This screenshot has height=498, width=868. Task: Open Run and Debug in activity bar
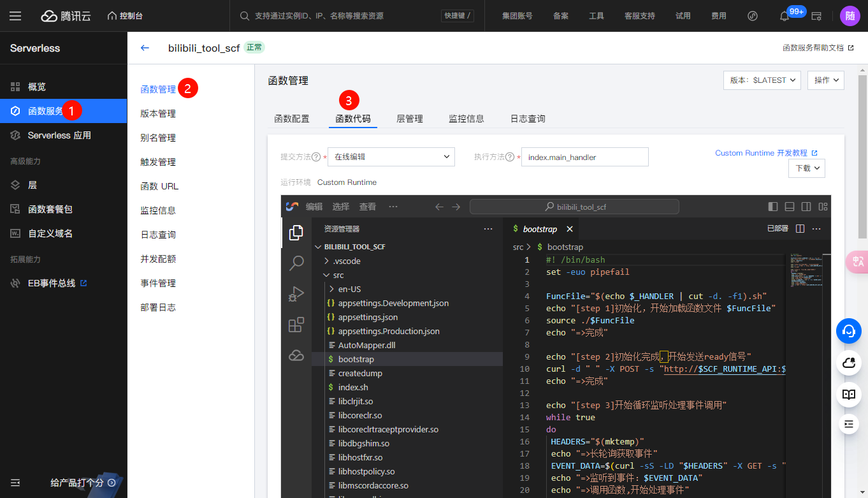(296, 294)
